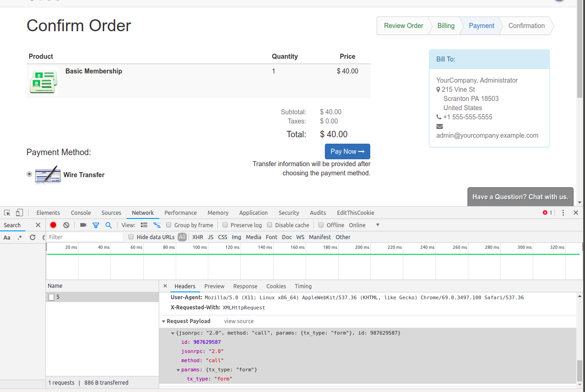585x392 pixels.
Task: Click the 100 ms timeline marker
Action: tap(200, 247)
